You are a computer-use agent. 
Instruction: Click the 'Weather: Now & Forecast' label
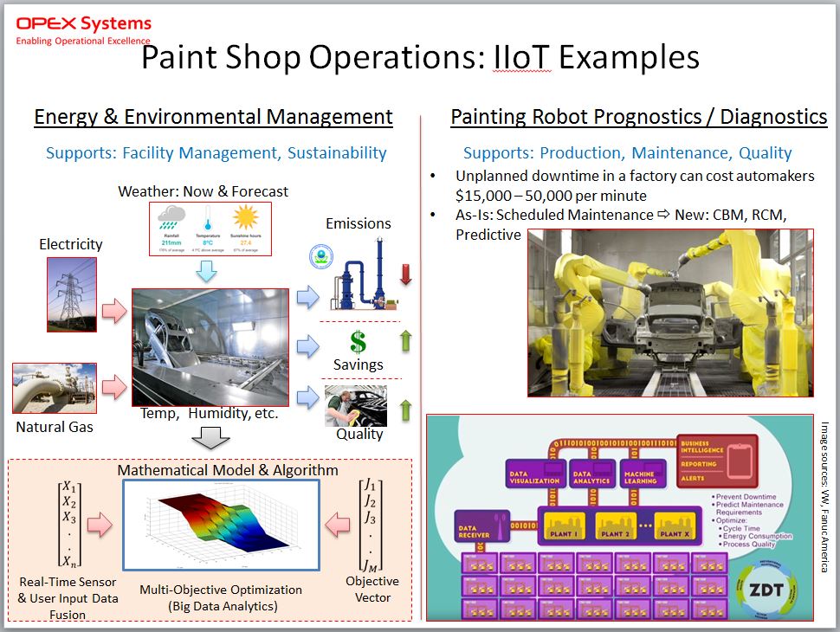click(x=203, y=191)
